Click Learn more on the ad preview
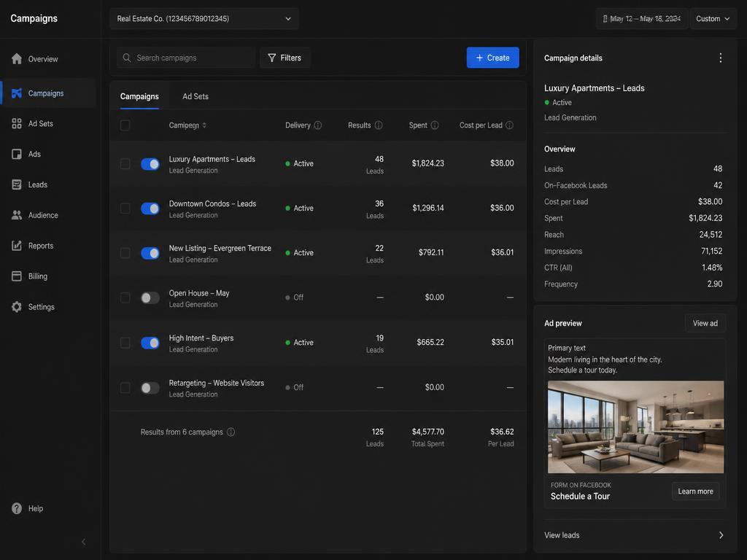 (695, 491)
